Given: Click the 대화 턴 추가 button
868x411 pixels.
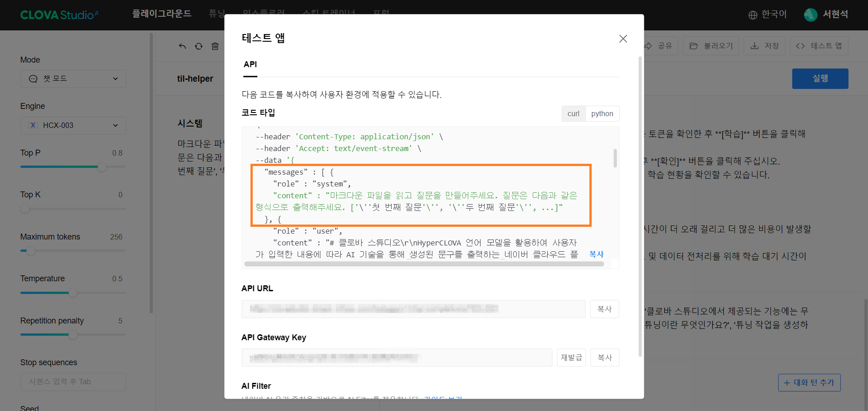Looking at the screenshot, I should click(x=809, y=382).
